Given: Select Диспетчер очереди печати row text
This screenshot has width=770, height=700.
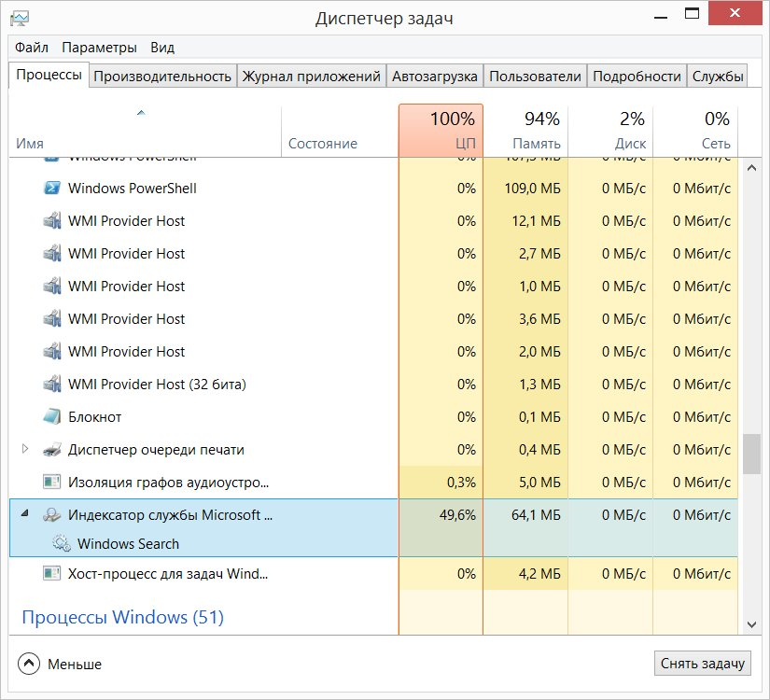Looking at the screenshot, I should coord(156,450).
